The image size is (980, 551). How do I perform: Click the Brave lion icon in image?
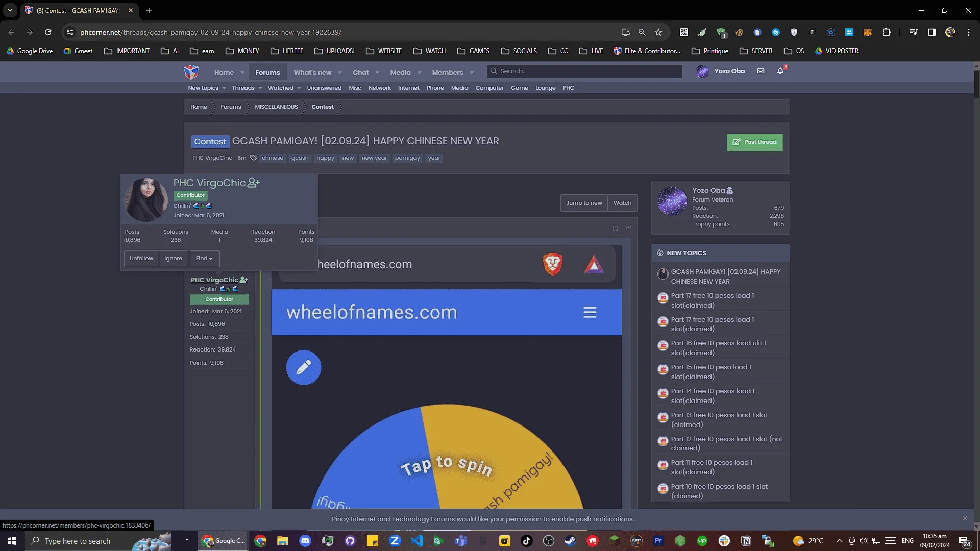(552, 264)
